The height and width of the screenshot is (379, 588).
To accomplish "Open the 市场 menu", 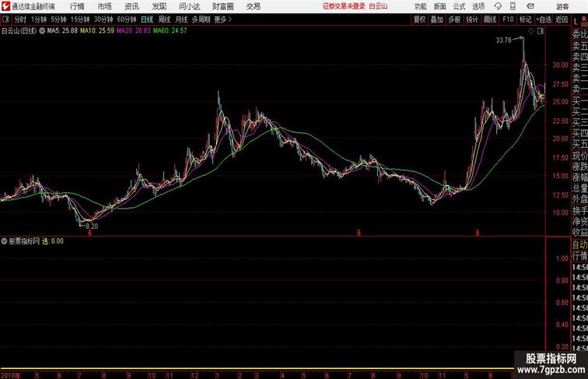I will click(x=105, y=6).
